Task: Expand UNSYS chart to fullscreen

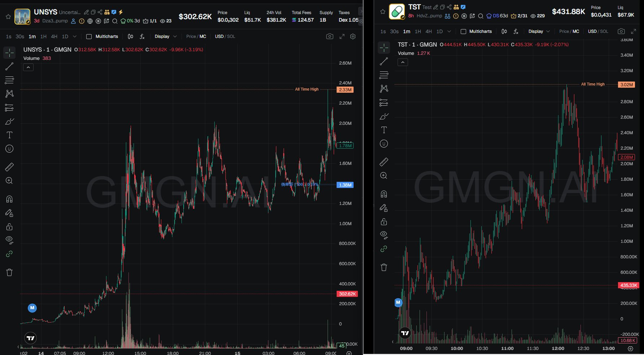Action: tap(342, 36)
